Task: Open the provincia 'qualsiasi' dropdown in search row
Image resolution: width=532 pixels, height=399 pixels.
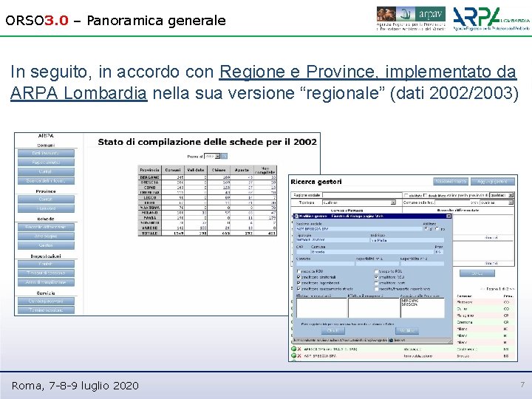Action: click(x=502, y=195)
